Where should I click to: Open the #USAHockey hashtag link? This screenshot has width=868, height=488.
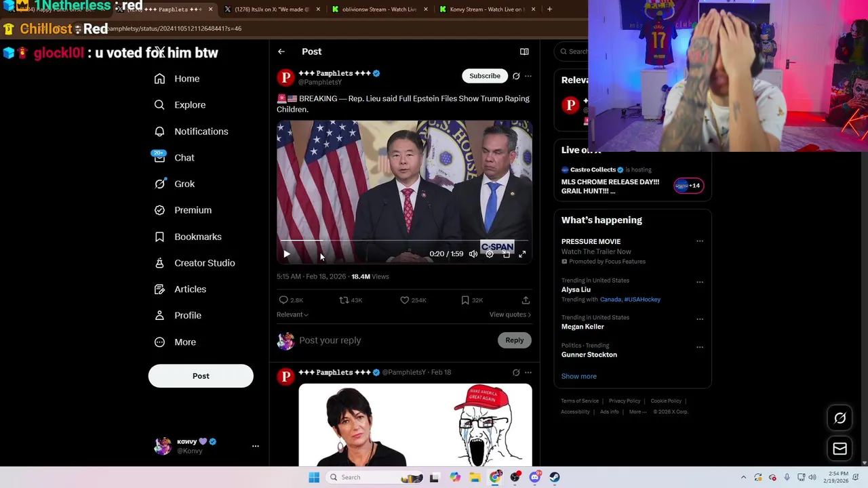point(642,300)
